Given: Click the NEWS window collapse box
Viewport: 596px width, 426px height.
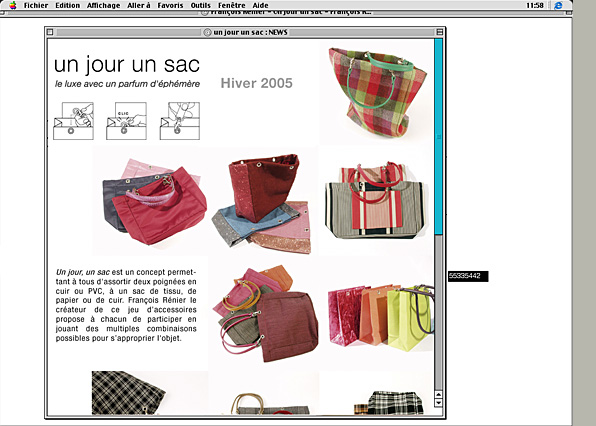Looking at the screenshot, I should click(439, 32).
